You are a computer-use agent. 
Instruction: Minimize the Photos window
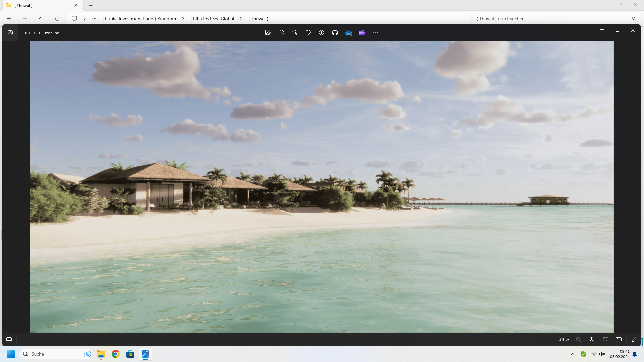602,30
